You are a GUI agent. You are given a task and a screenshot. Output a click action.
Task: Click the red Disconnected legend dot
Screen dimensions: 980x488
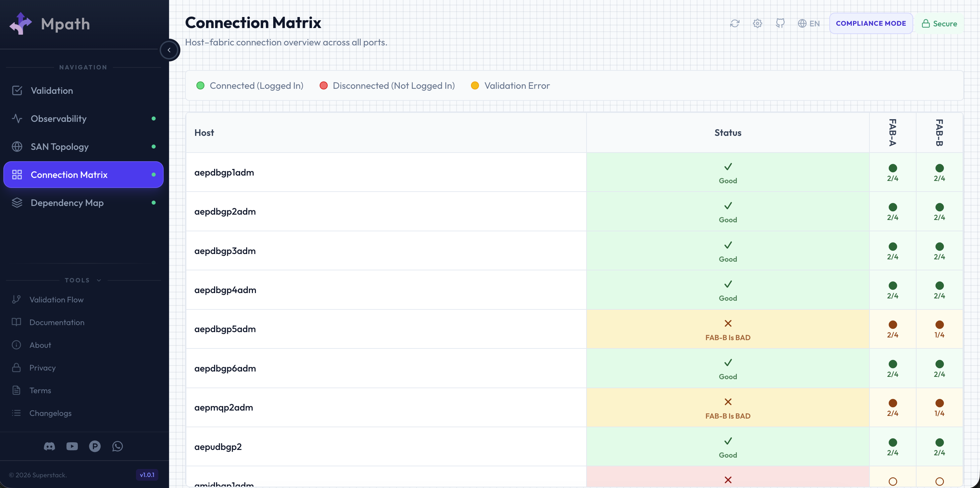324,85
